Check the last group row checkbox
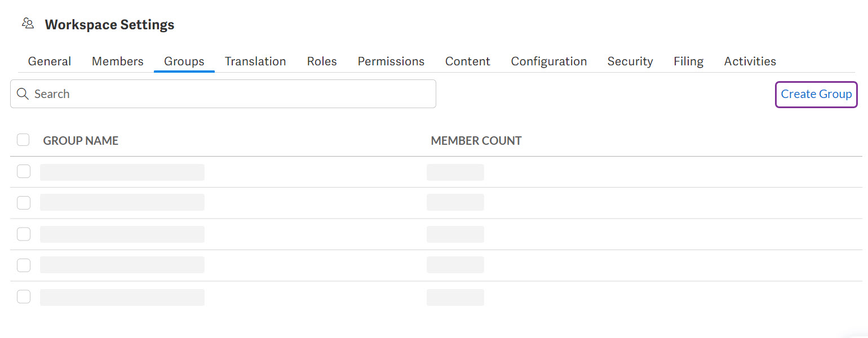868x338 pixels. point(23,296)
